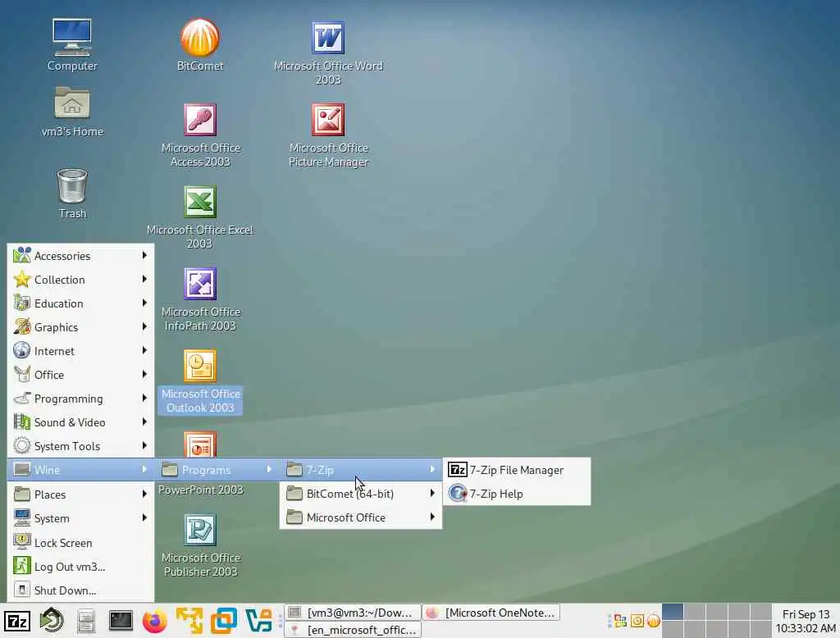Expand the Microsoft Office folder in Wine programs
The image size is (840, 638).
coord(361,517)
